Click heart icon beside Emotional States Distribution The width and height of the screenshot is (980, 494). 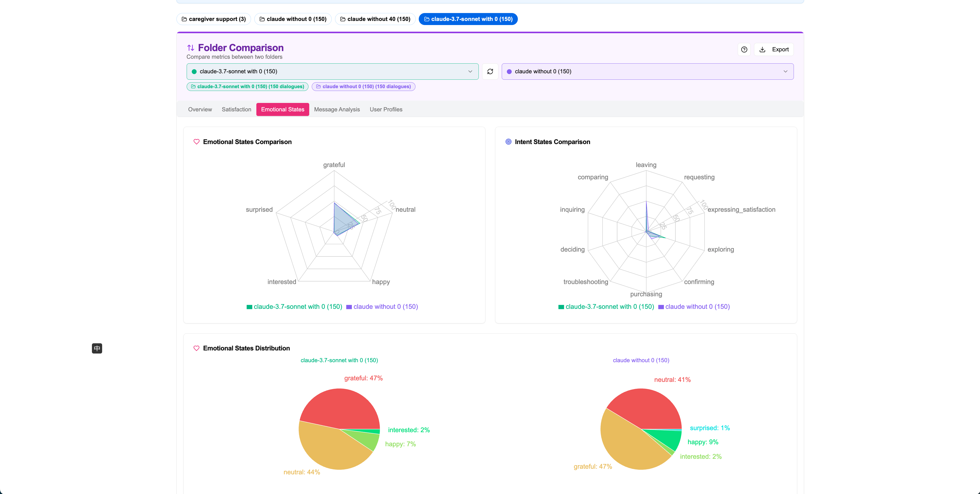[196, 348]
